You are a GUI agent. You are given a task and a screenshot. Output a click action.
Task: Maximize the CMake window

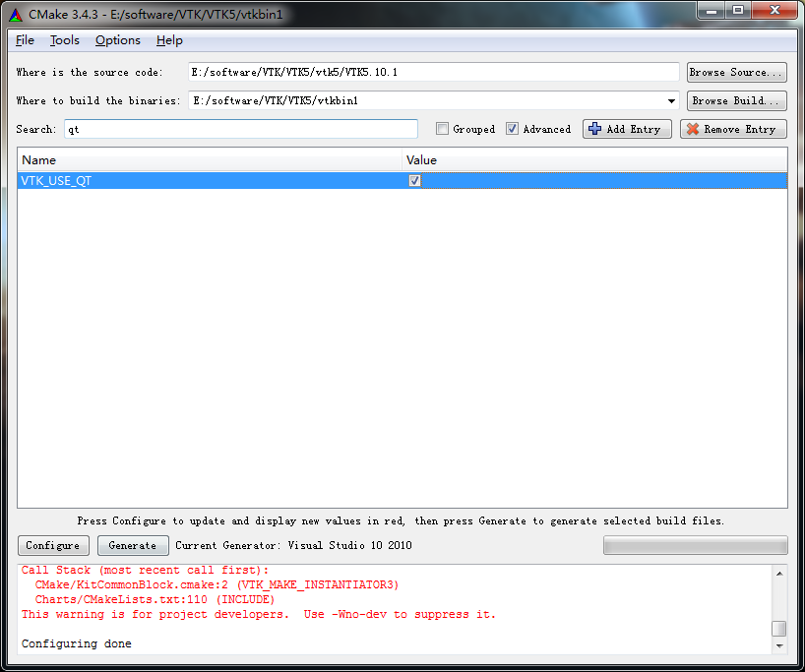(738, 10)
